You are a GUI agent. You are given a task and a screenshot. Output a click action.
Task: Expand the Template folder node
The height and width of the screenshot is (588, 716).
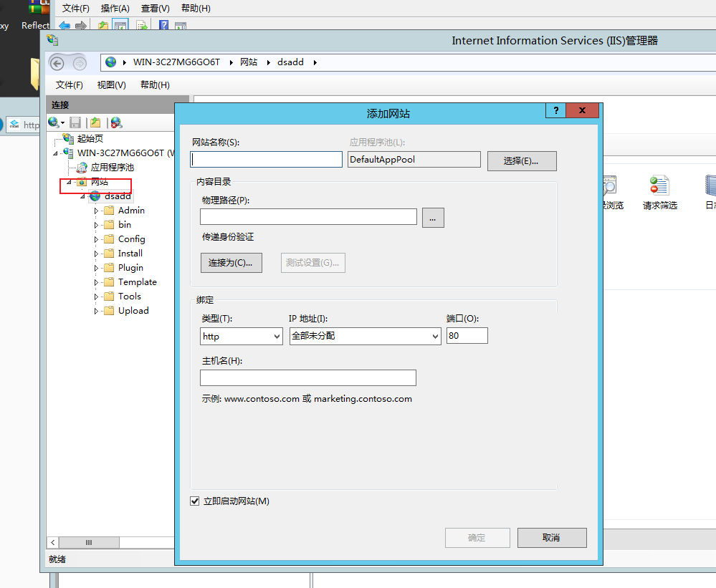pos(96,282)
